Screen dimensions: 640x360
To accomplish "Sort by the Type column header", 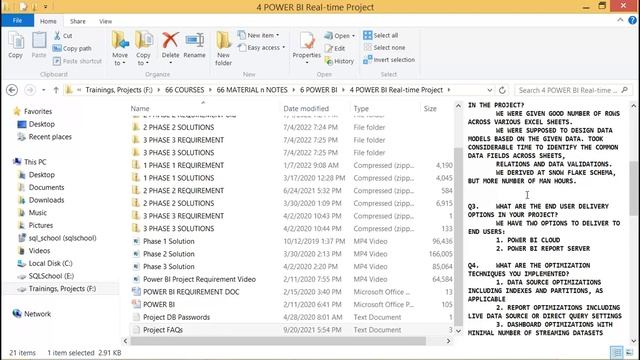I will tap(361, 109).
